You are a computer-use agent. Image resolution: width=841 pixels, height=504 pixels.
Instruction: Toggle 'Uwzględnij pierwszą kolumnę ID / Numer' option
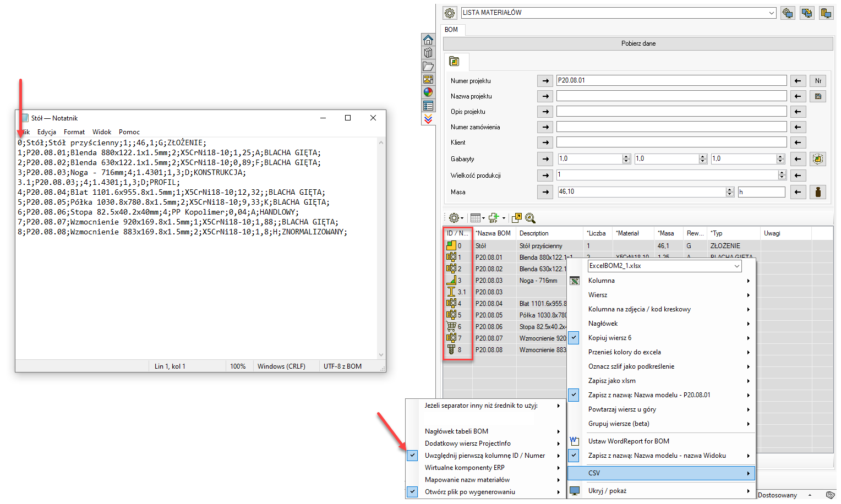click(484, 456)
